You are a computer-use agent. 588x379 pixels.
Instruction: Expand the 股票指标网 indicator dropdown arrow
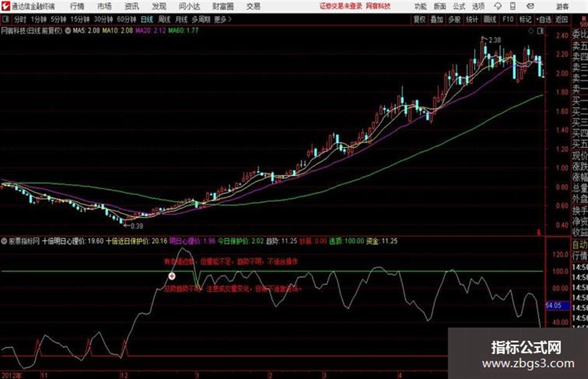pos(4,241)
